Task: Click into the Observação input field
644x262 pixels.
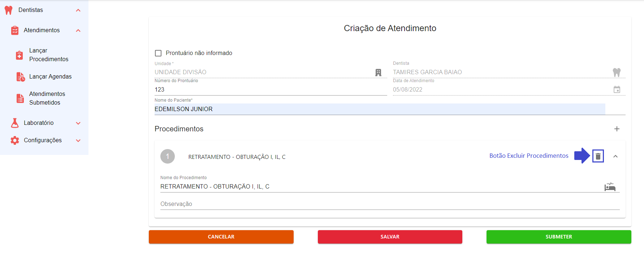Action: point(389,204)
